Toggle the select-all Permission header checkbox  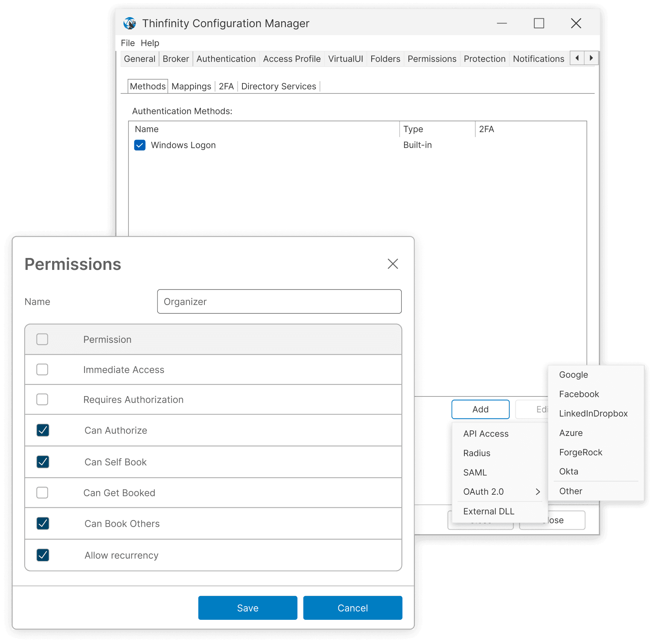(42, 339)
